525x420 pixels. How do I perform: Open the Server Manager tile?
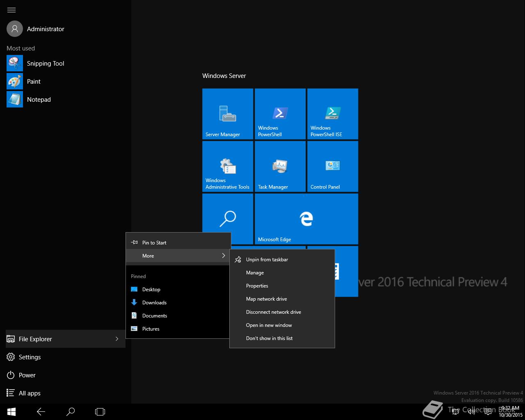point(228,114)
